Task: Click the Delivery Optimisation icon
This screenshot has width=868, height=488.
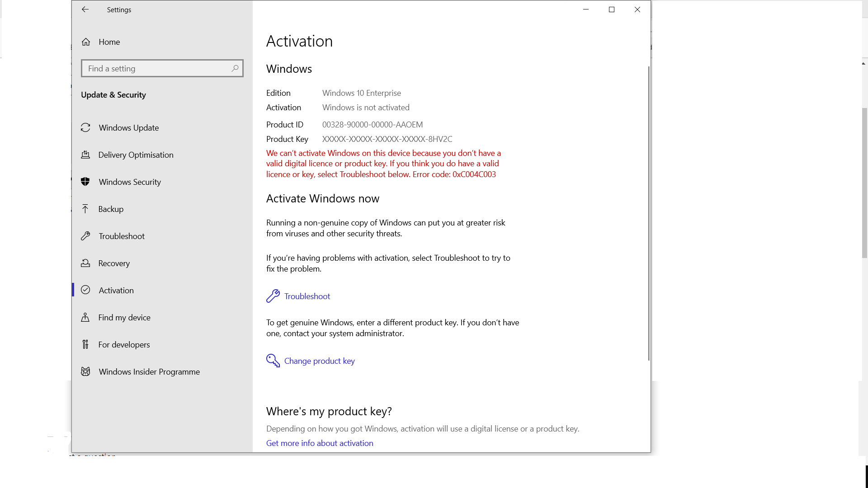Action: [85, 155]
